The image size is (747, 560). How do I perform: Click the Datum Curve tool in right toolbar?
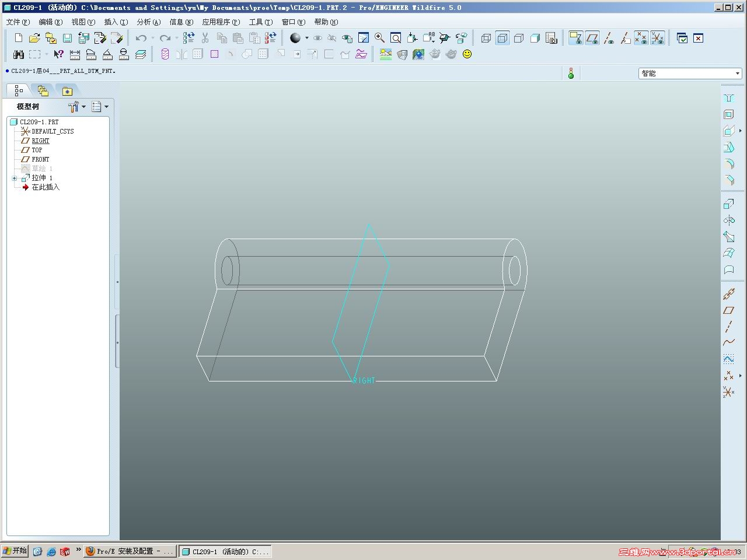click(729, 343)
